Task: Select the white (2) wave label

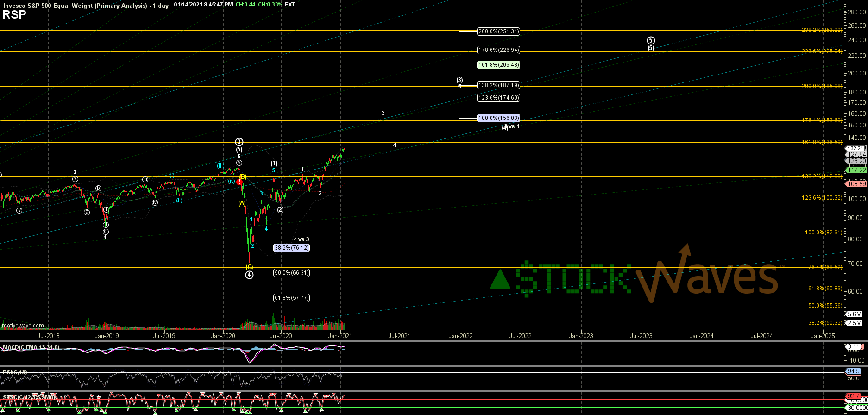Action: 280,210
